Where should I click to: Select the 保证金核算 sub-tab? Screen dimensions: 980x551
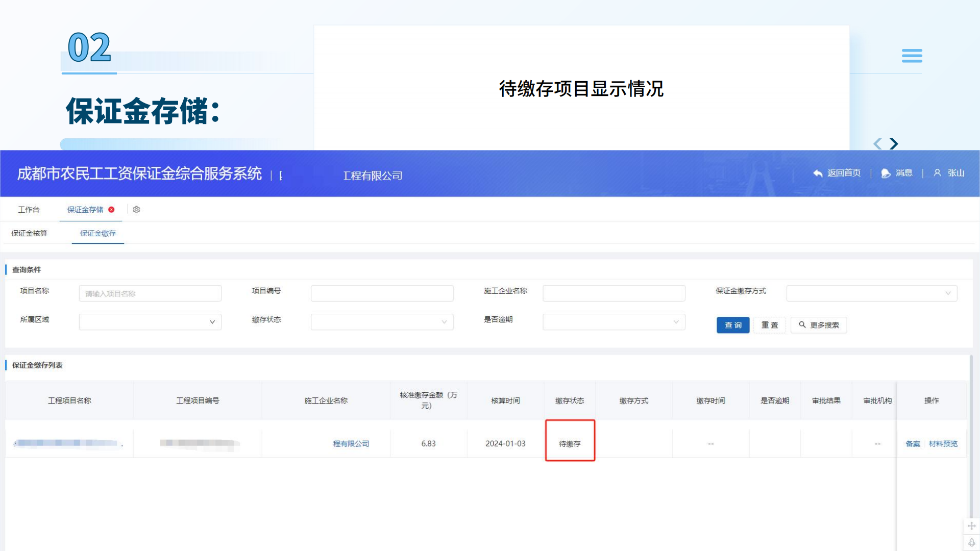tap(28, 233)
